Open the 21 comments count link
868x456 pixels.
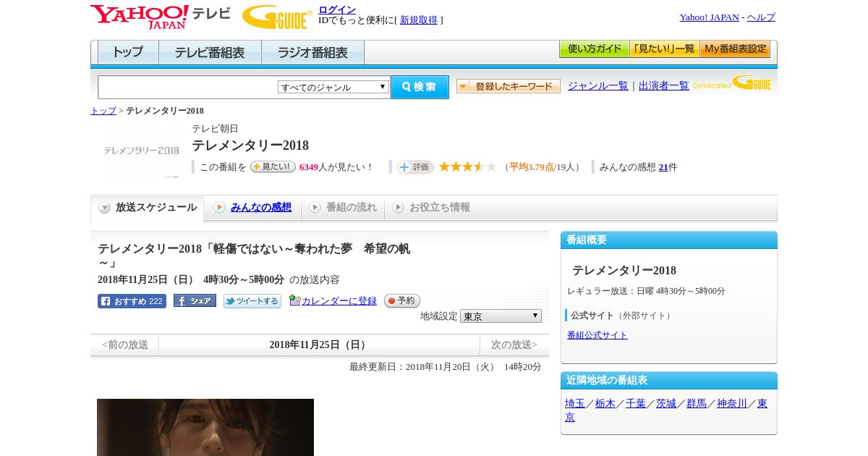click(x=663, y=167)
